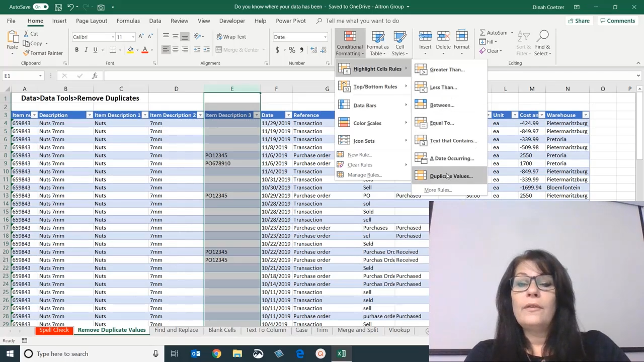The width and height of the screenshot is (644, 362).
Task: Click the Accounting dollar format icon
Action: pyautogui.click(x=277, y=50)
